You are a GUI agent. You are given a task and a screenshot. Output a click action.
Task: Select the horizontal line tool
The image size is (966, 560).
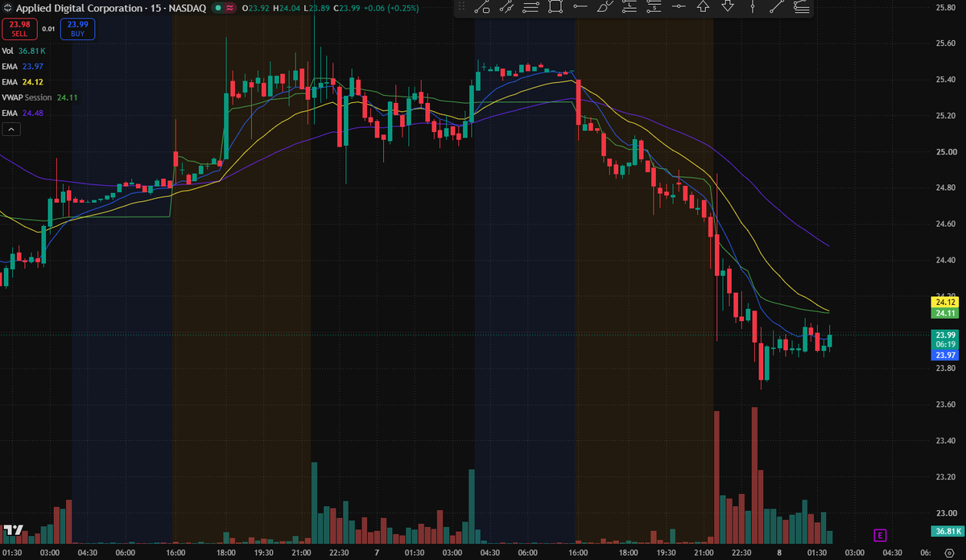(679, 8)
